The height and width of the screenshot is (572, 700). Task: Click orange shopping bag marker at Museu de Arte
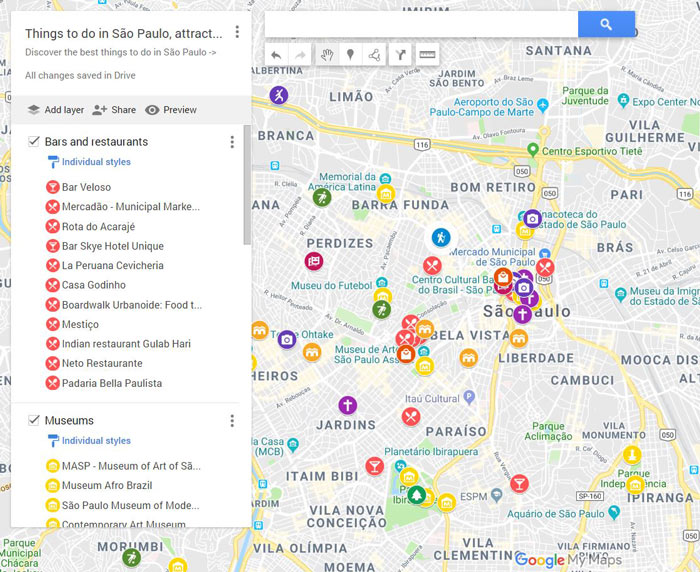point(406,355)
